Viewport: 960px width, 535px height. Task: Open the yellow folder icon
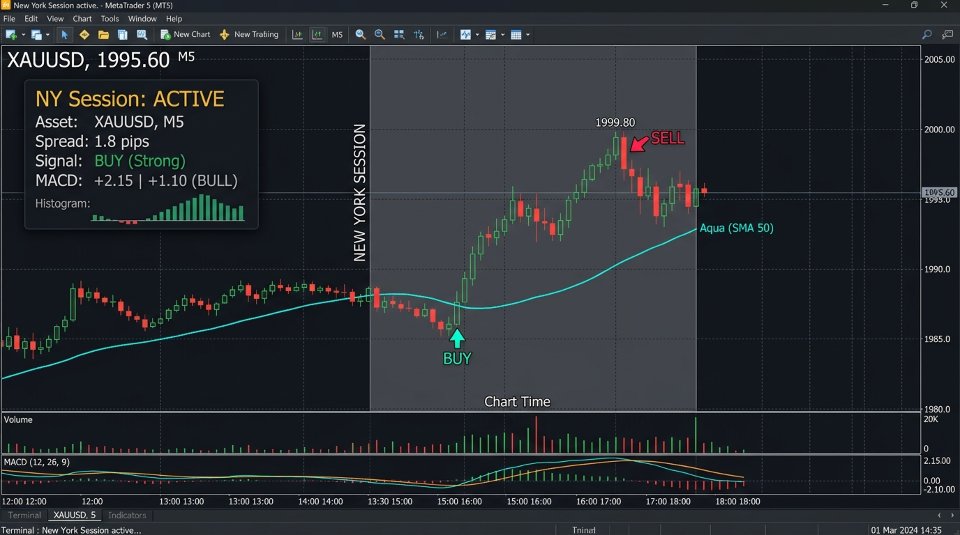pos(103,35)
